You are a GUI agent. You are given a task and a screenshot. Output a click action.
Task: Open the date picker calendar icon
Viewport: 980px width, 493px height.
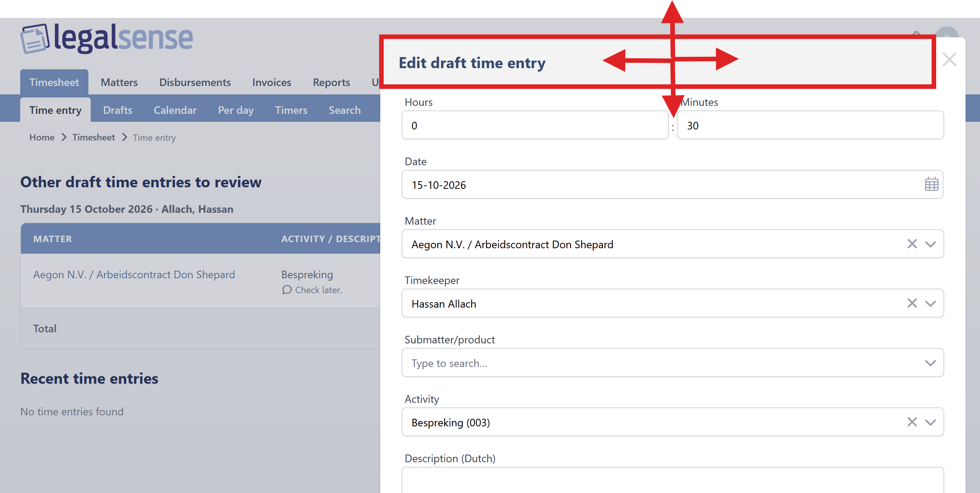coord(931,184)
